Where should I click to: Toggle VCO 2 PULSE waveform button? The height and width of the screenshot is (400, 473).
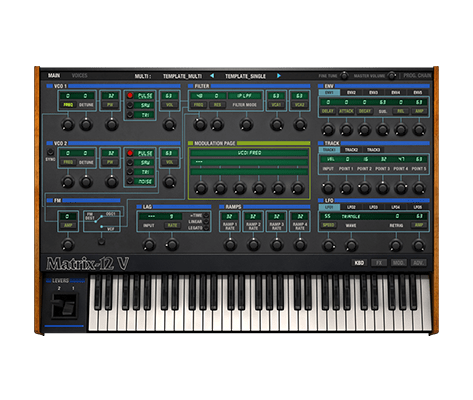point(130,153)
